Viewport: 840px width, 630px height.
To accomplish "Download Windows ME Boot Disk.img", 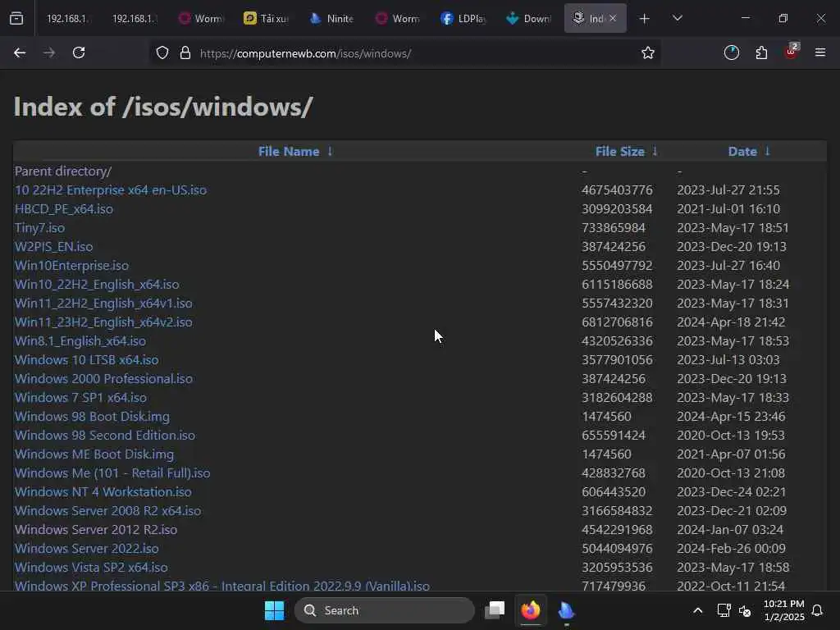I will 94,454.
